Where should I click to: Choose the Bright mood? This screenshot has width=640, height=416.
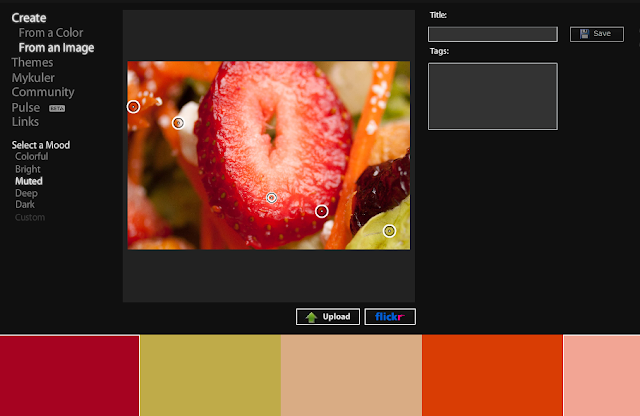point(28,169)
